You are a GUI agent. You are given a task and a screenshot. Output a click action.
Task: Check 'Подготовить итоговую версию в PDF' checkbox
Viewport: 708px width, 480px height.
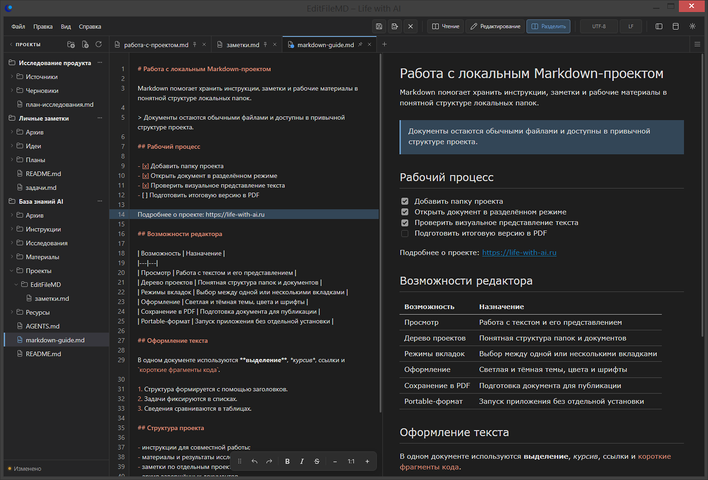click(405, 233)
